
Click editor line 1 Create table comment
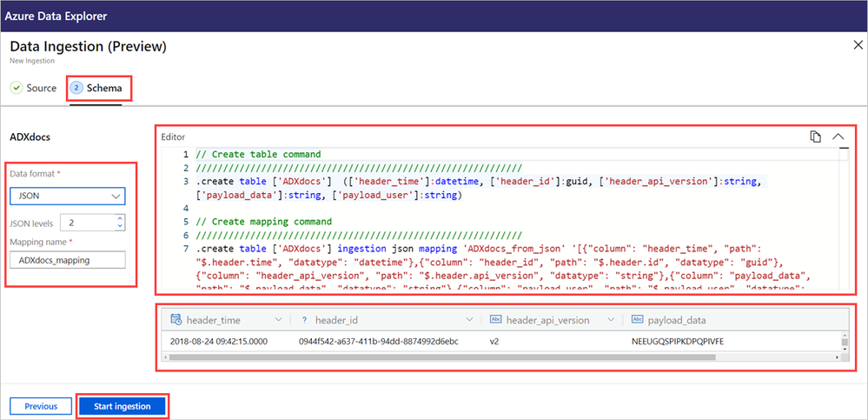click(x=259, y=154)
